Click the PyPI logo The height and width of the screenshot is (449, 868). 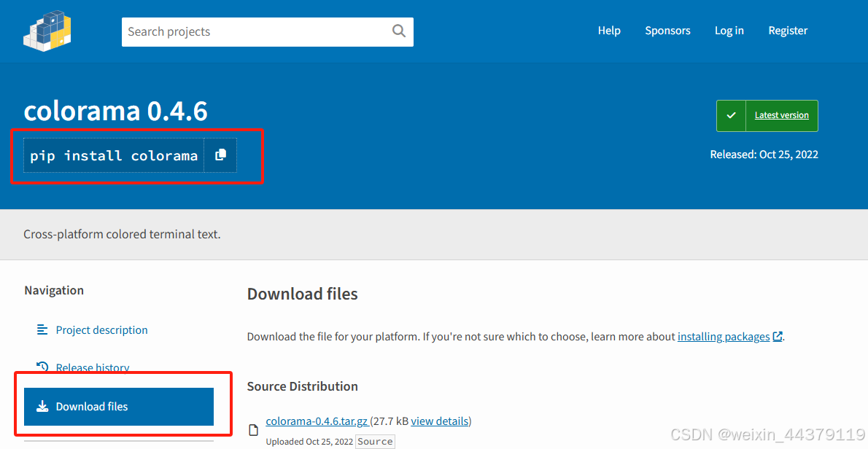click(47, 31)
